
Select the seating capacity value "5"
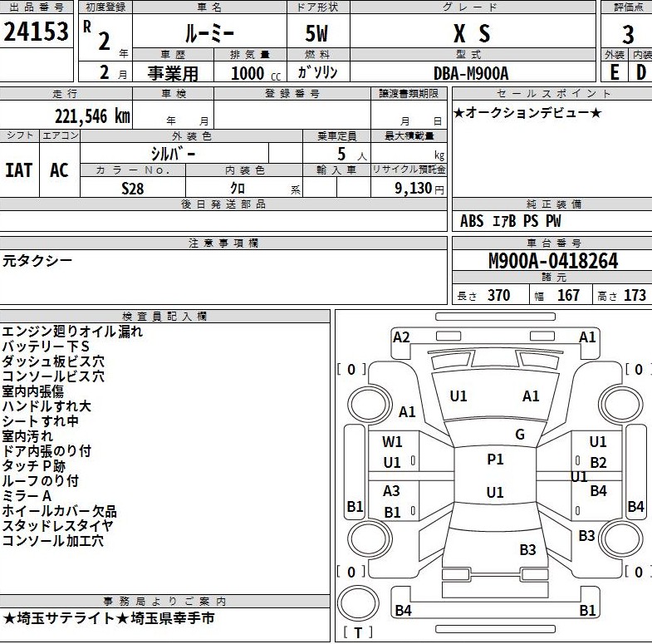pyautogui.click(x=341, y=155)
